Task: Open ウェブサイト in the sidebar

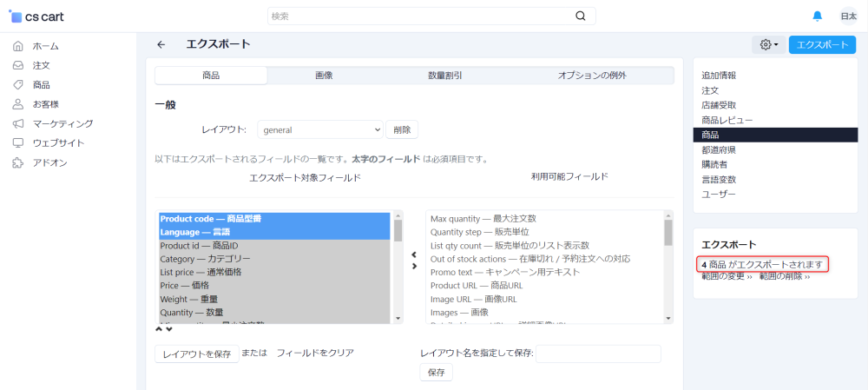Action: click(58, 143)
